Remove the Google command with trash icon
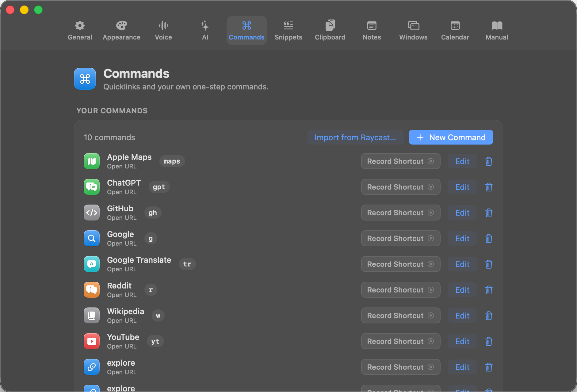The image size is (577, 392). (489, 239)
